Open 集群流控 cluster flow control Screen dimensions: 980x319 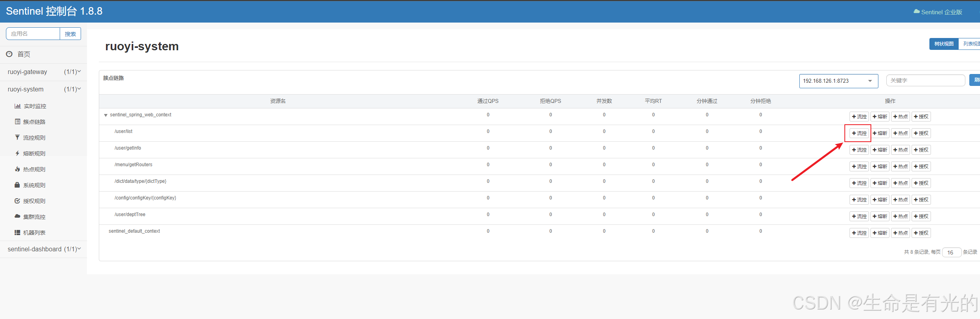(x=34, y=217)
